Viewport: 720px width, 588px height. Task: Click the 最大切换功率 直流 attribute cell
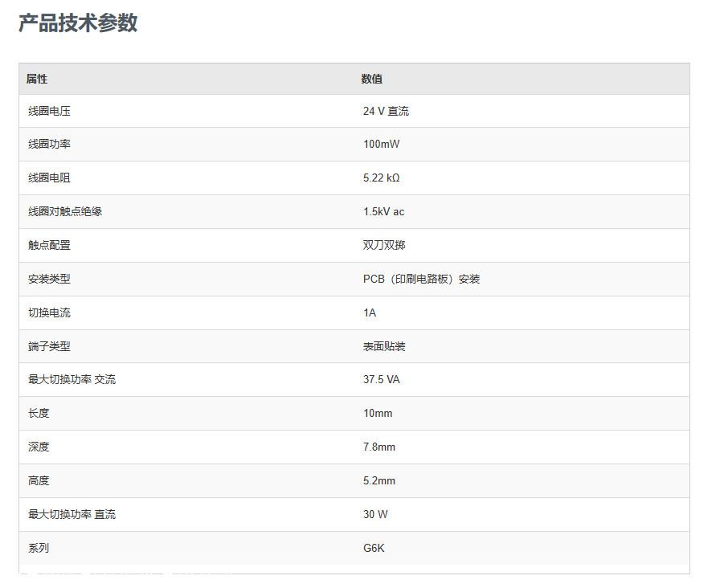72,515
